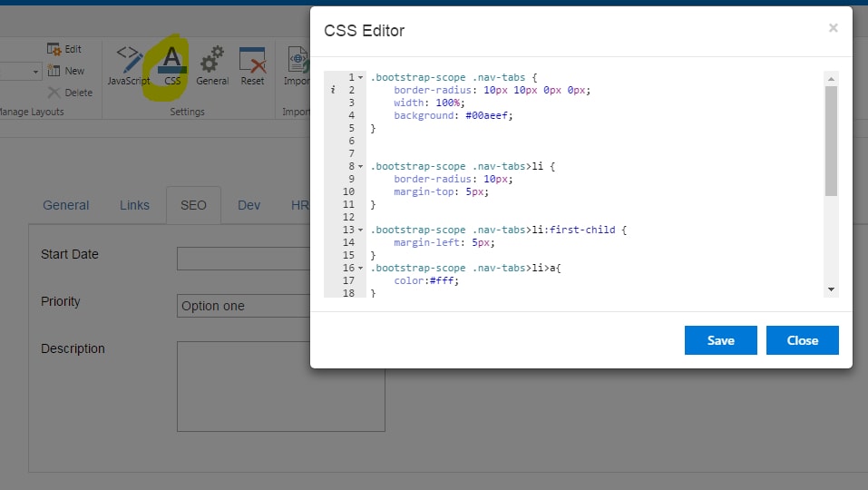Click the info marker on line 2
The width and height of the screenshot is (868, 490).
click(333, 90)
